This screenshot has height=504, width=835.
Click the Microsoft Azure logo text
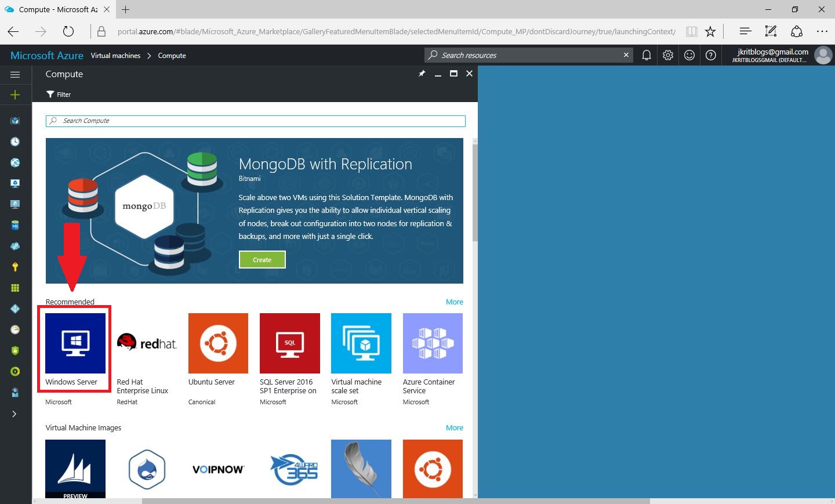47,56
